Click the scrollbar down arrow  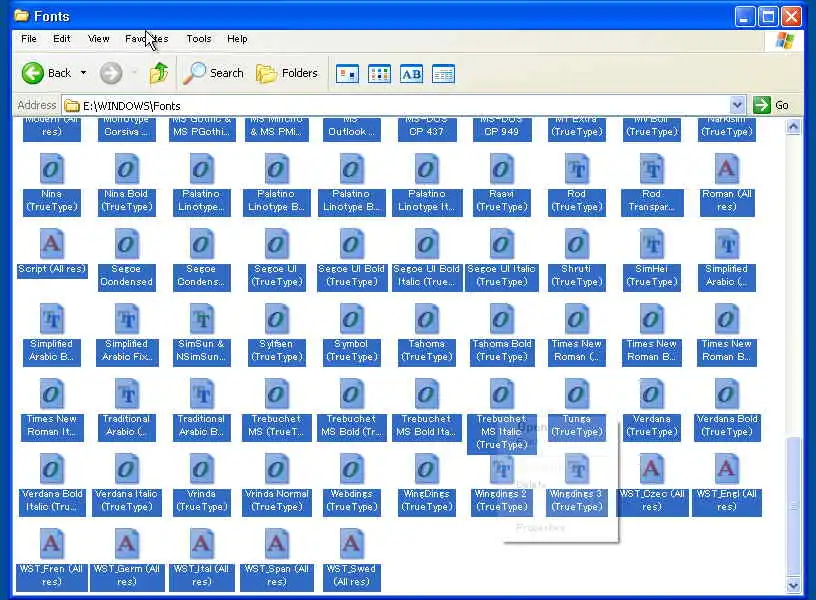tap(793, 586)
